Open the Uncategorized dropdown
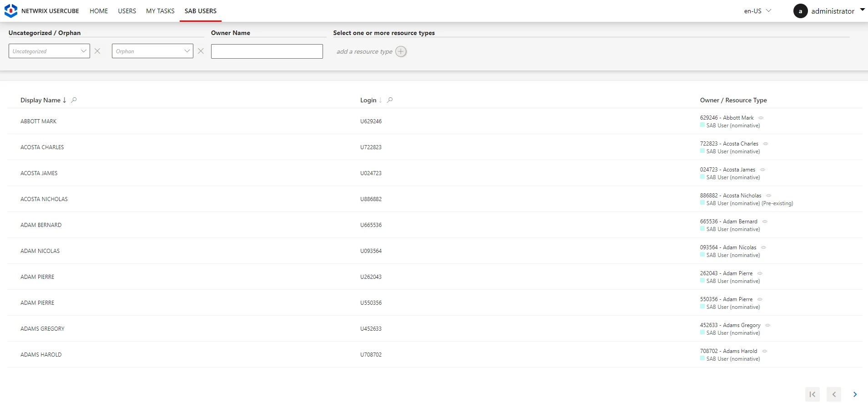 [x=49, y=51]
